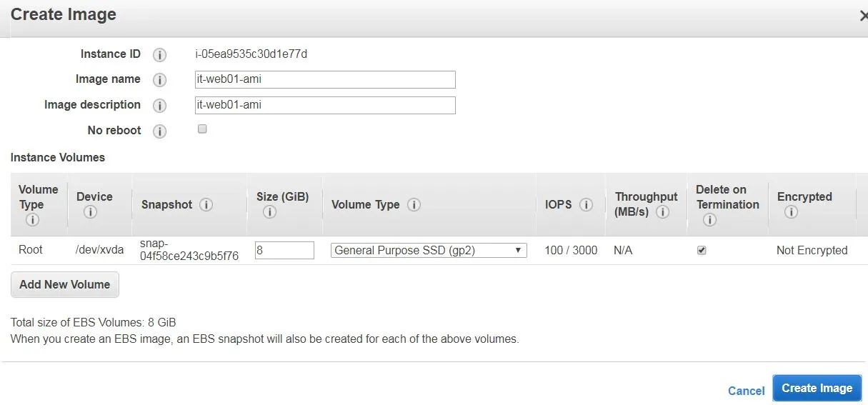Click the Snapshot column info icon

click(x=206, y=205)
